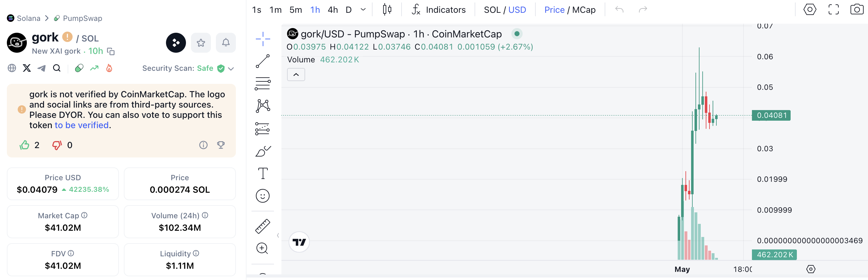Select the ruler measure tool
Image resolution: width=868 pixels, height=280 pixels.
coord(263,226)
